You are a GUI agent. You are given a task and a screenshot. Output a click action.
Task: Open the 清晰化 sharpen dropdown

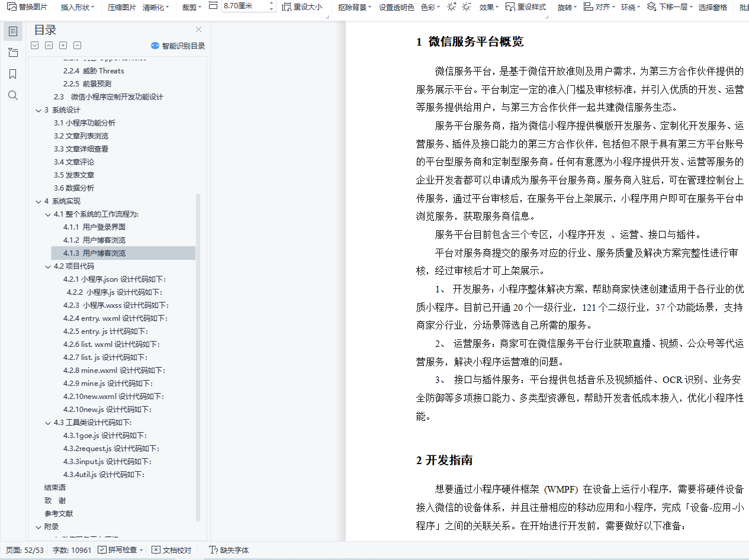(x=156, y=7)
